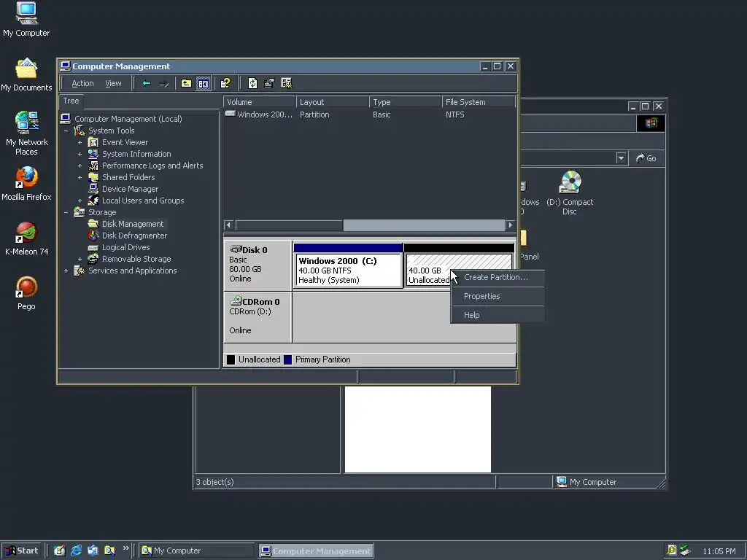The height and width of the screenshot is (560, 747).
Task: Click the Back arrow toolbar icon
Action: (x=147, y=83)
